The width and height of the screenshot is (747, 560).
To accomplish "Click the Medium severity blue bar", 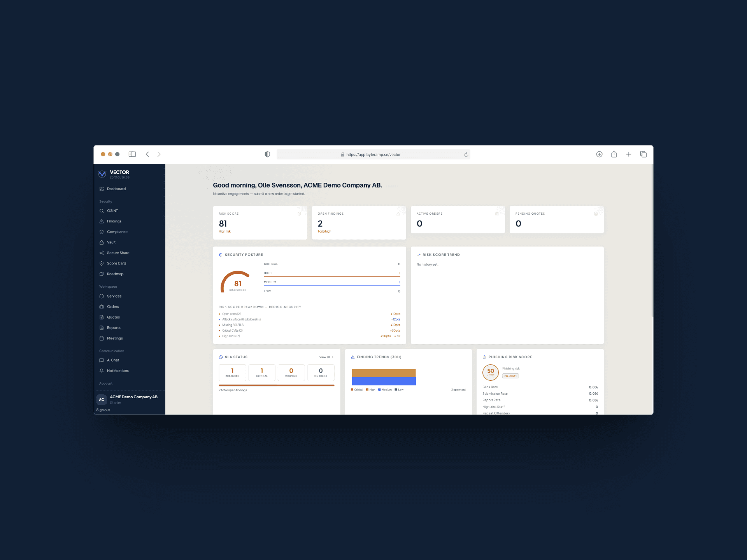I will pyautogui.click(x=332, y=286).
